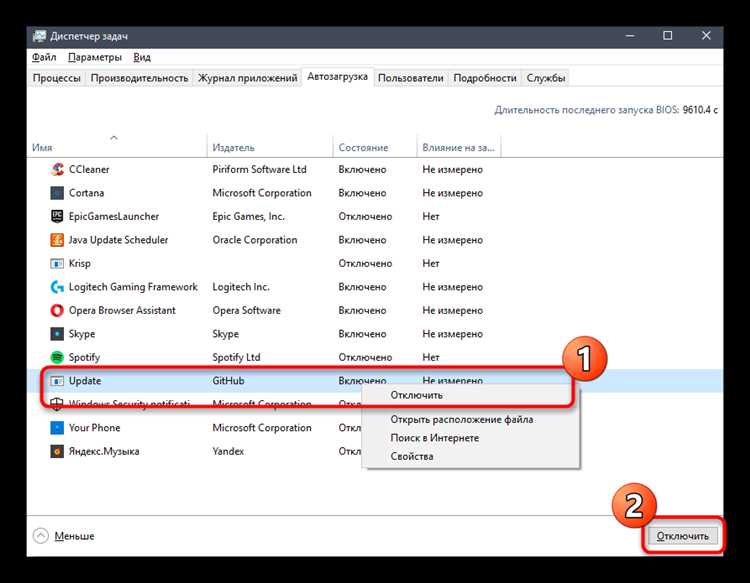This screenshot has width=750, height=583.
Task: Sort by the Издатель column header
Action: pos(270,147)
